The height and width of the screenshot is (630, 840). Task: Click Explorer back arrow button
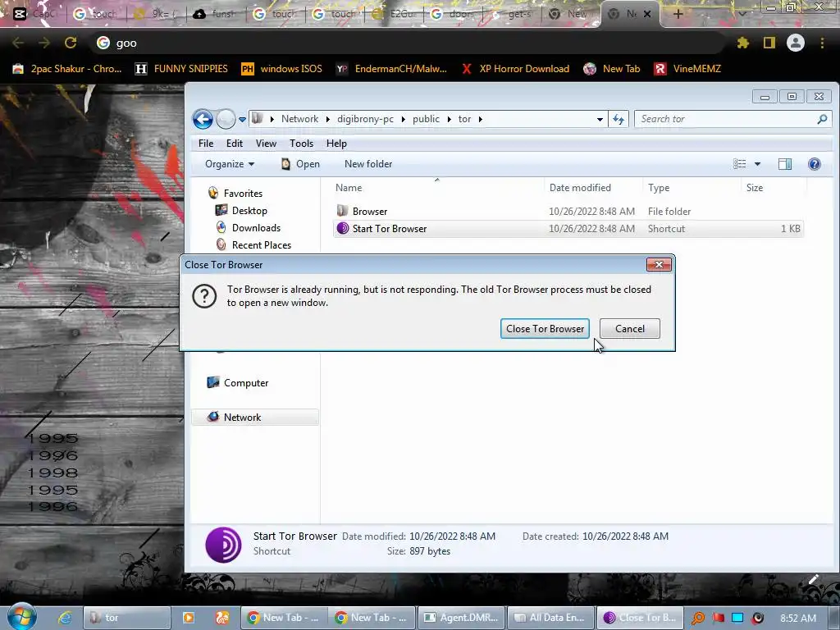click(x=203, y=119)
